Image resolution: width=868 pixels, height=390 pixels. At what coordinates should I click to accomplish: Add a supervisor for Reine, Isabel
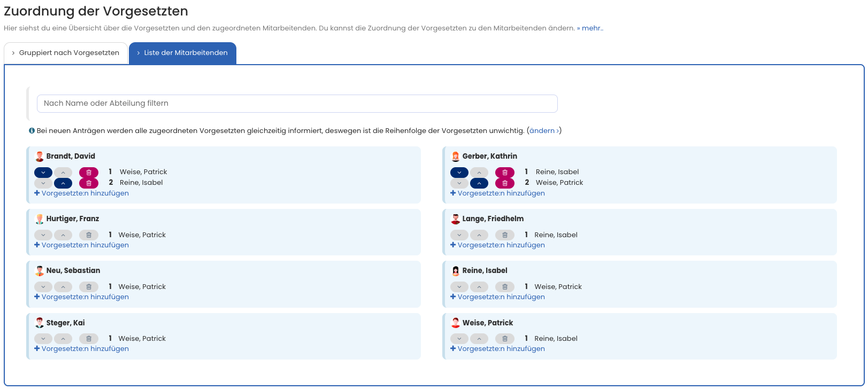(x=497, y=297)
